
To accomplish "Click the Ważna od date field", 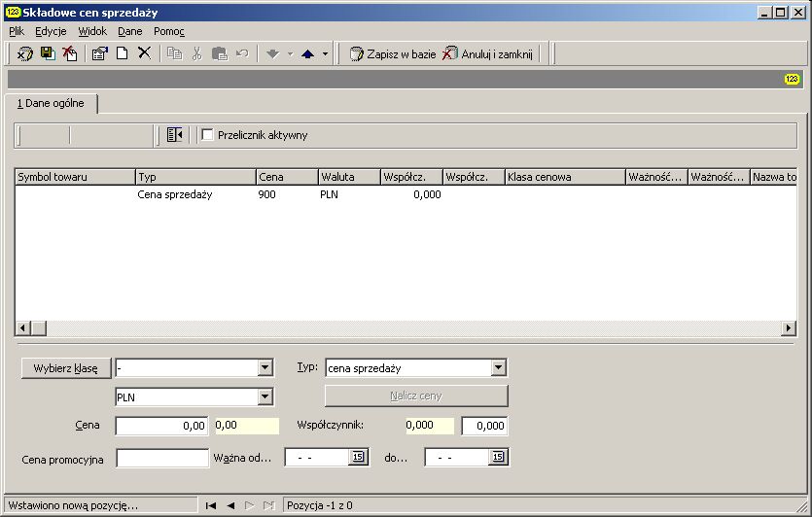I will coord(317,457).
